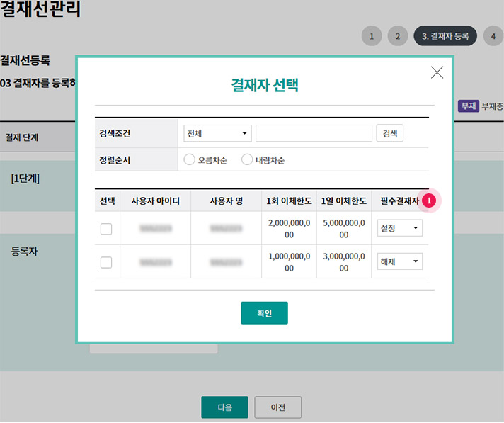Select the 3. 결재자 등록 step
The image size is (504, 423).
pos(445,36)
